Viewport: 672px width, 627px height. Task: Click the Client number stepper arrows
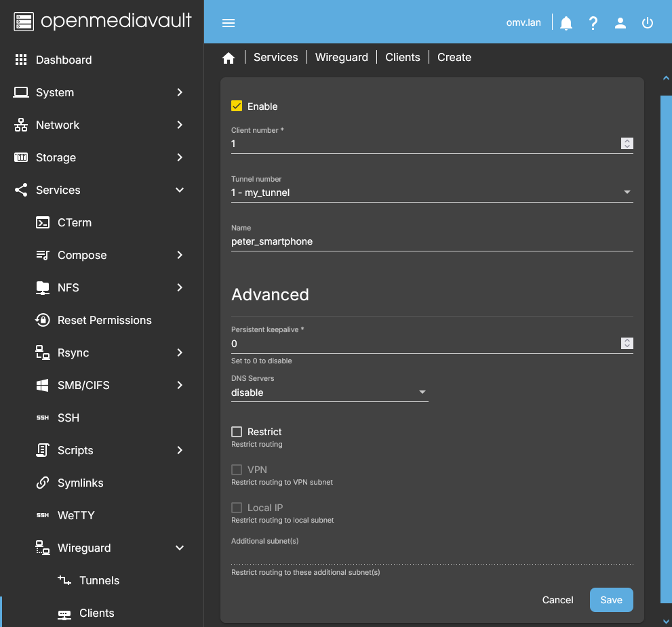click(x=627, y=144)
